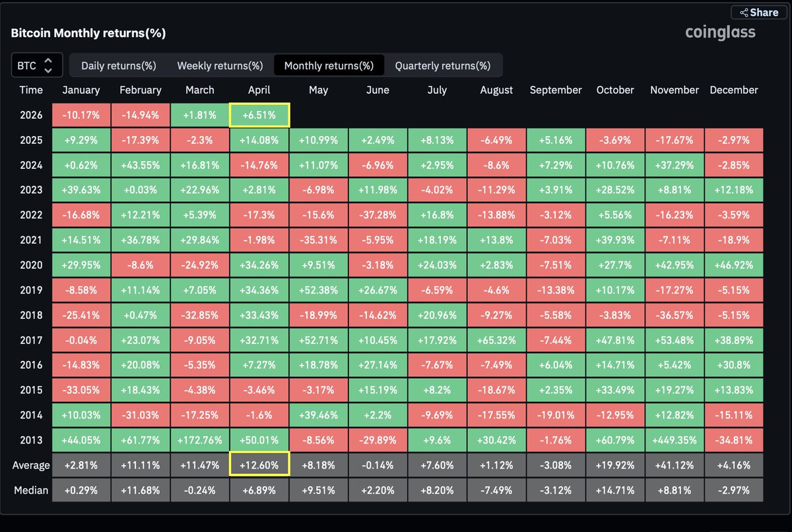Switch to Weekly returns(%) tab
Screen dimensions: 792x532
pos(220,66)
